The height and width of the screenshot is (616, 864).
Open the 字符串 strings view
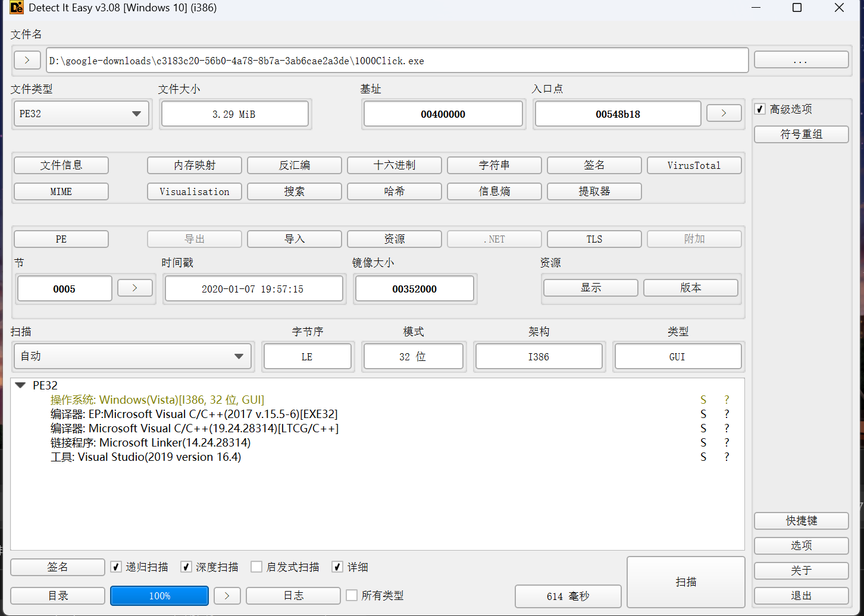(x=494, y=165)
